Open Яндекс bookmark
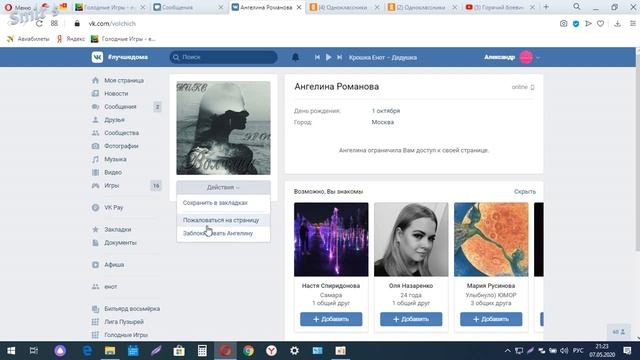The image size is (640, 360). coord(71,39)
